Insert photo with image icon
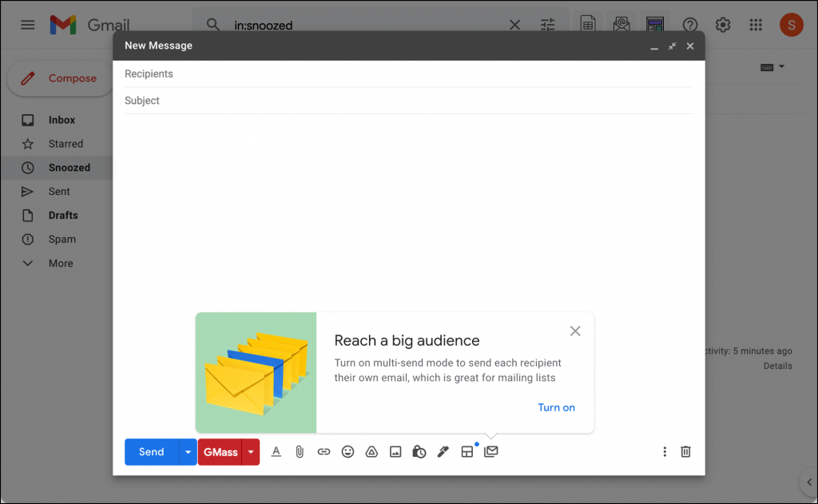 coord(395,452)
